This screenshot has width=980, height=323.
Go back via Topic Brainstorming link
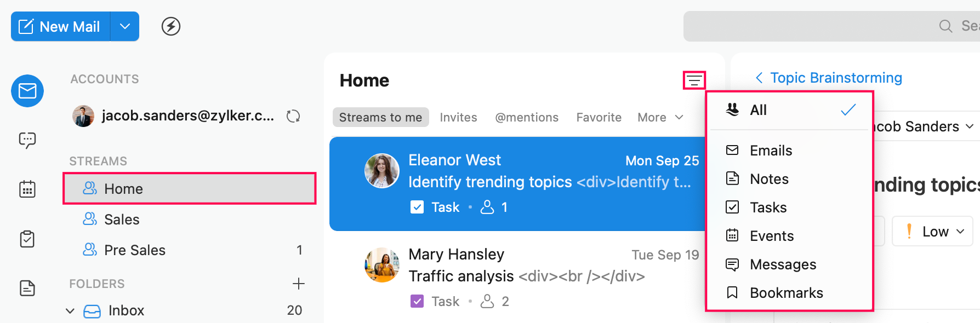829,78
